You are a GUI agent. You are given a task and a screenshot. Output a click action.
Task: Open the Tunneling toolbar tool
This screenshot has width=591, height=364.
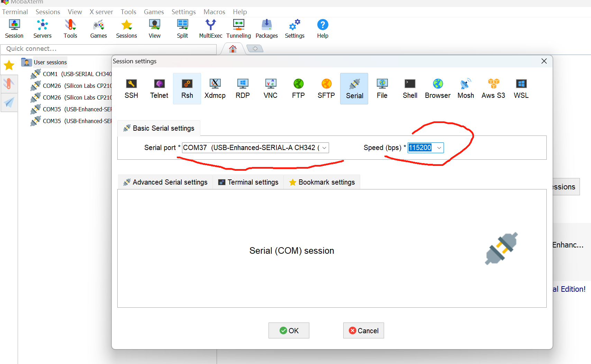tap(239, 29)
